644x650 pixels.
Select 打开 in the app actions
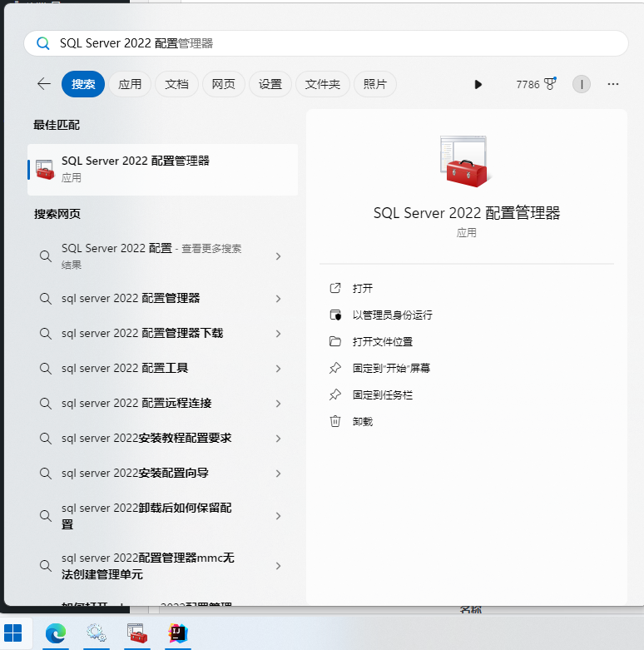pyautogui.click(x=363, y=288)
